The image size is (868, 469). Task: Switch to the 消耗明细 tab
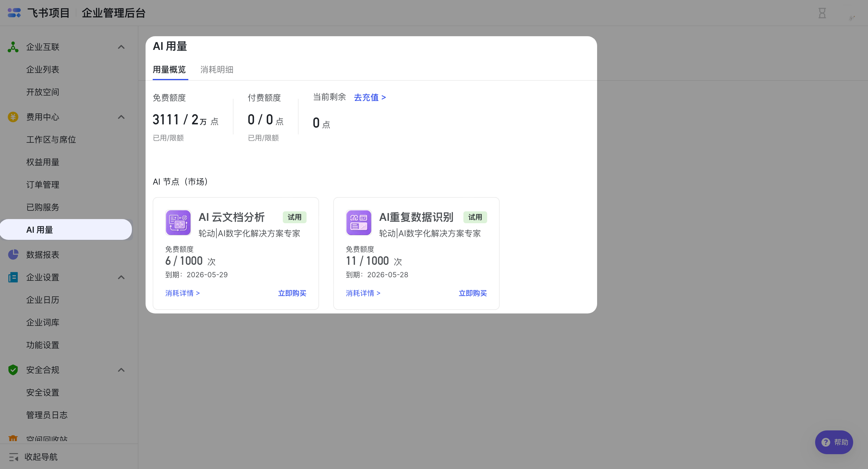click(217, 70)
